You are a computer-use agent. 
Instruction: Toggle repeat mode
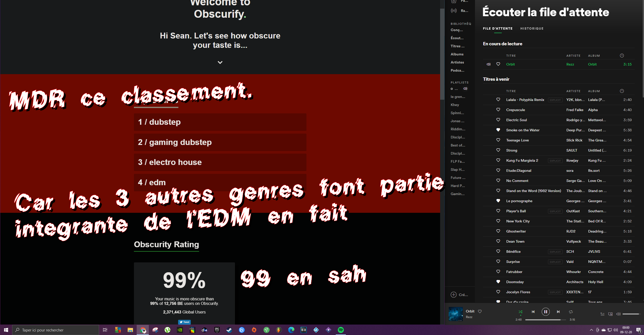pos(571,312)
